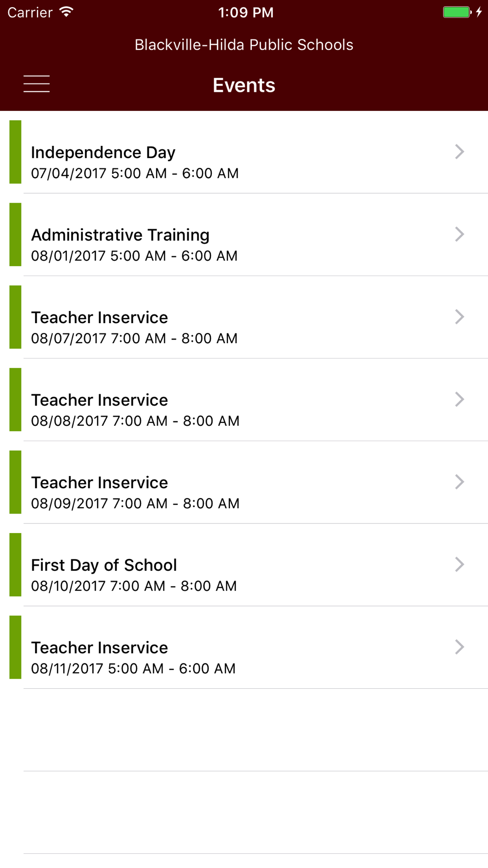Viewport: 488px width, 868px height.
Task: Open 08/07/2017 Teacher Inservice chevron
Action: point(459,317)
